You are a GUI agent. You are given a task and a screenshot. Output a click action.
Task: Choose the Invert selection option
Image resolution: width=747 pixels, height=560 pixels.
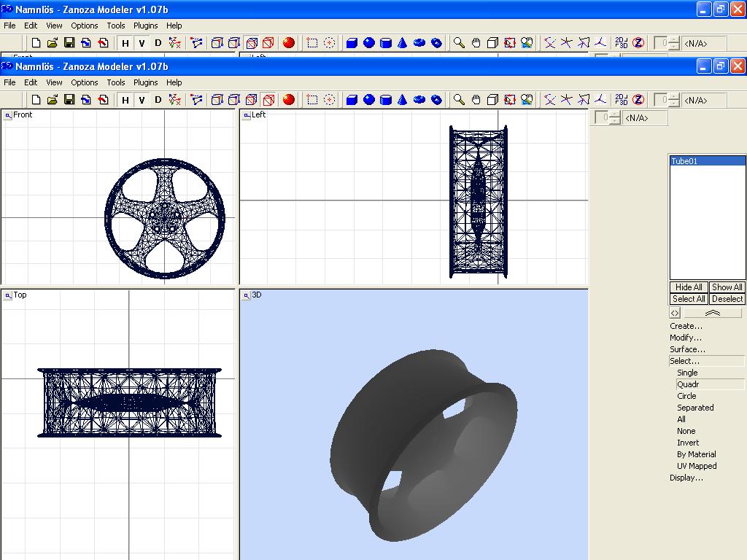(x=688, y=443)
